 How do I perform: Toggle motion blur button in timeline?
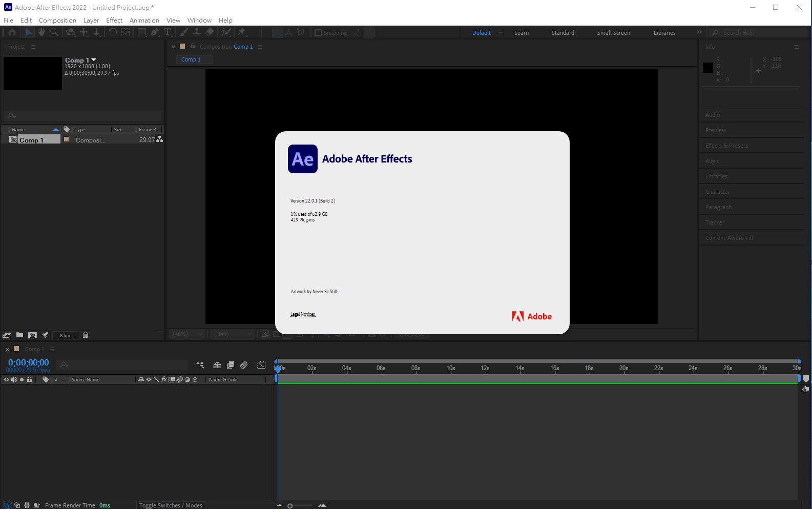point(244,365)
